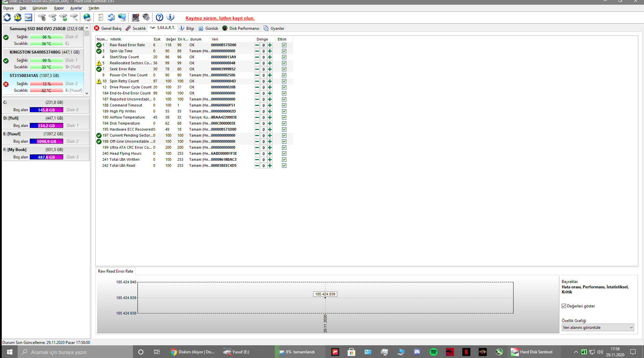The height and width of the screenshot is (358, 644).
Task: Open Microsoft Store from the taskbar
Action: click(351, 352)
